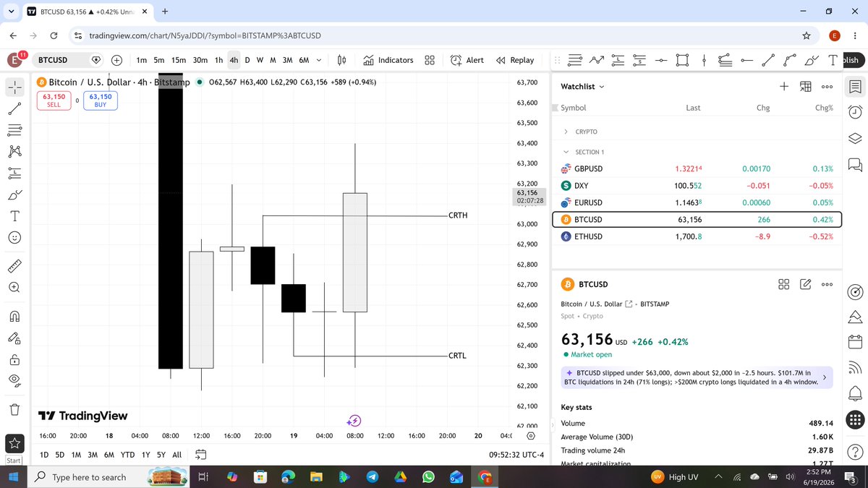Image resolution: width=868 pixels, height=488 pixels.
Task: Open the watchlist three-dots menu
Action: pos(827,86)
